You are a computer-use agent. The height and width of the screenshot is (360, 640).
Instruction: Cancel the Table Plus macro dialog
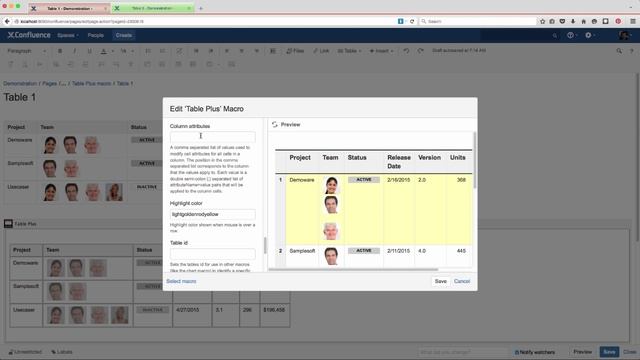(462, 281)
